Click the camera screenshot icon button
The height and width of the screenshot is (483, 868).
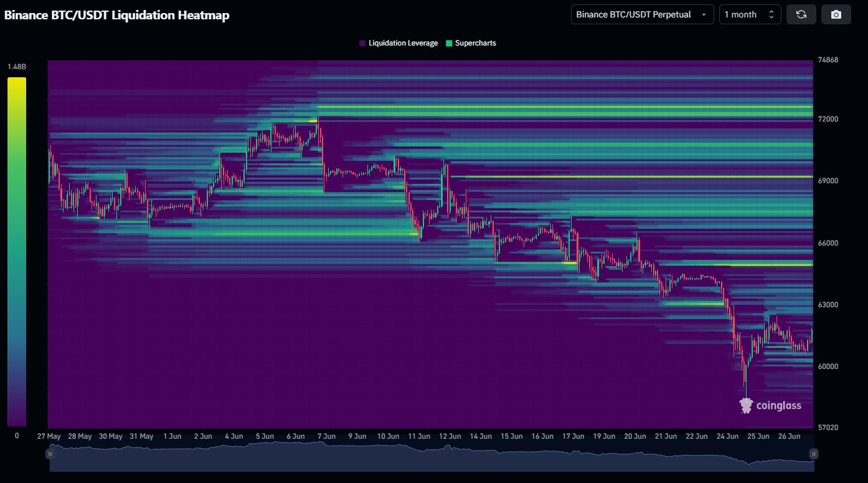point(836,14)
